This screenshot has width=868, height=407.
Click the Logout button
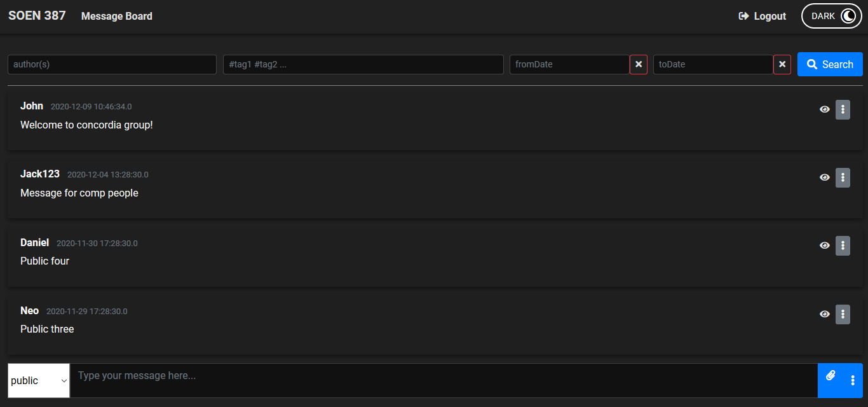pos(763,16)
